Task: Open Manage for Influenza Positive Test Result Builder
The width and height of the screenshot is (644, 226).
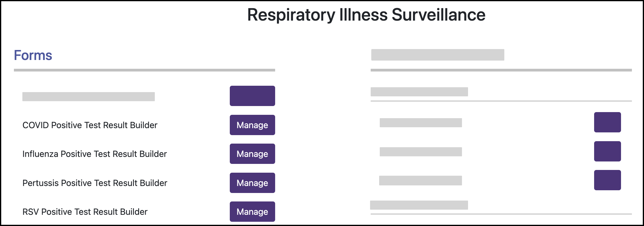Action: coord(252,154)
